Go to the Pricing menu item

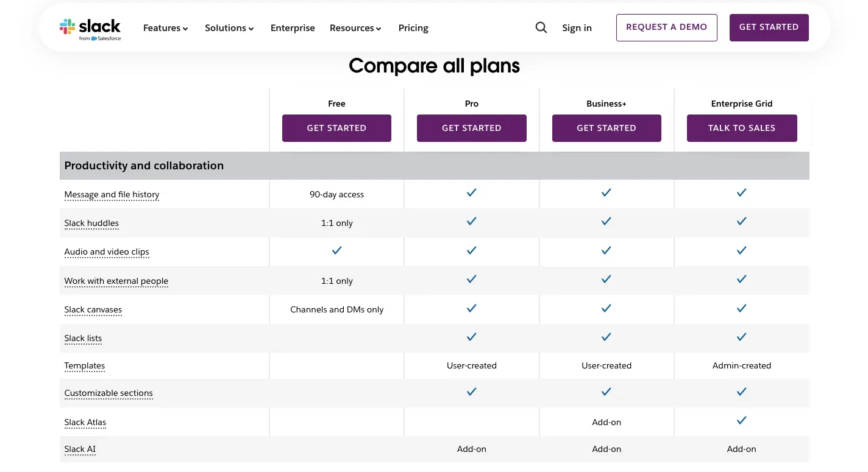413,28
